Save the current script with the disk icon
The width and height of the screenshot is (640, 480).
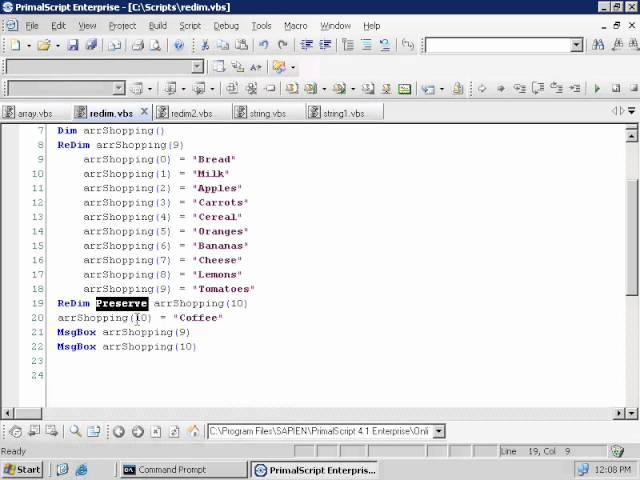click(x=73, y=45)
